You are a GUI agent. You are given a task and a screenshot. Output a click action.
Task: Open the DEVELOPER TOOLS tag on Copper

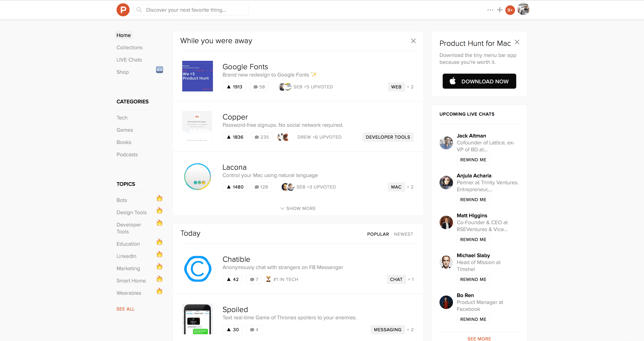click(388, 137)
